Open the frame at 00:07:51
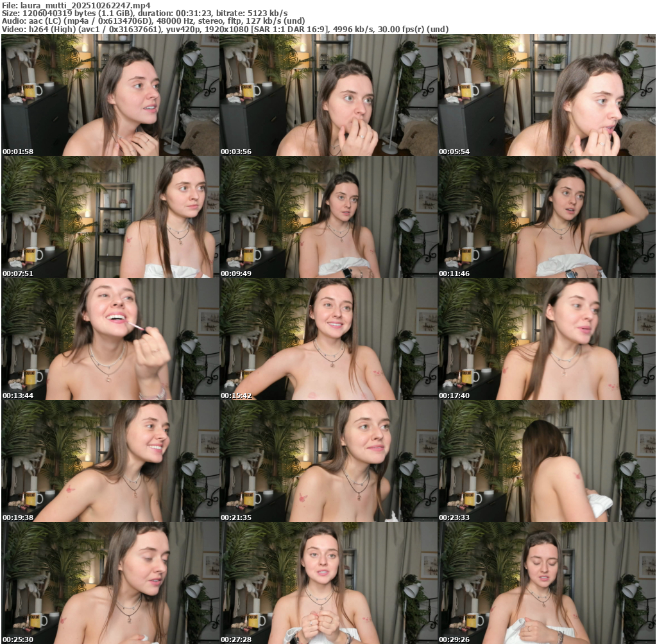The image size is (657, 644). (110, 217)
